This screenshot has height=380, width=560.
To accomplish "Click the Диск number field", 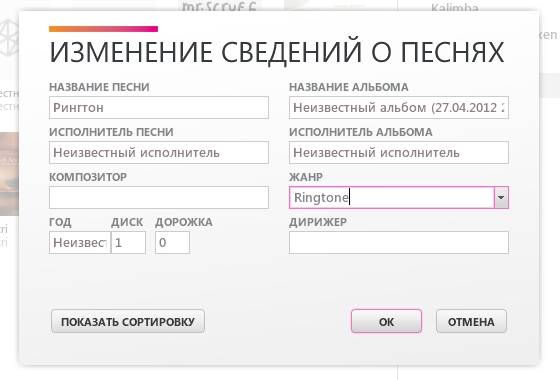I will [129, 242].
